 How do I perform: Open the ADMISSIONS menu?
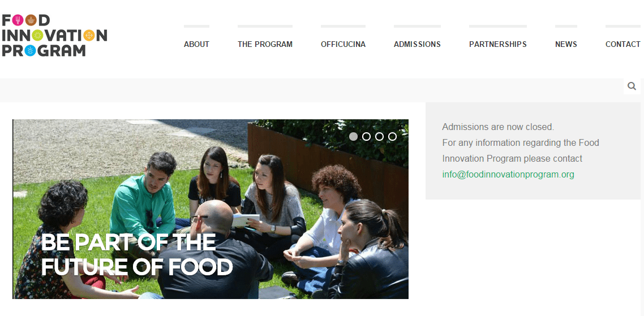point(417,44)
